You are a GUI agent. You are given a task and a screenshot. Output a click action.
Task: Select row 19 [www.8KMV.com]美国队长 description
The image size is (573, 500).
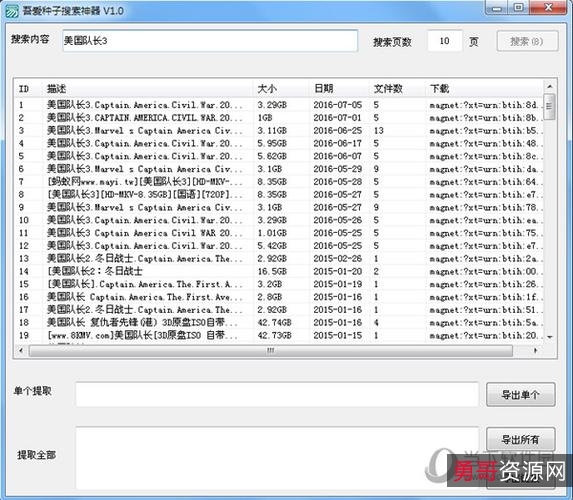coord(144,335)
